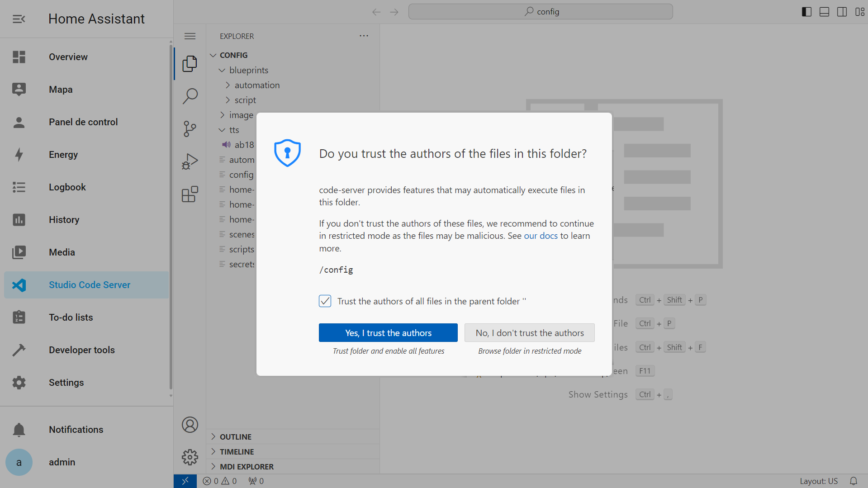Open the 'our docs' link
This screenshot has height=488, width=868.
pyautogui.click(x=541, y=236)
